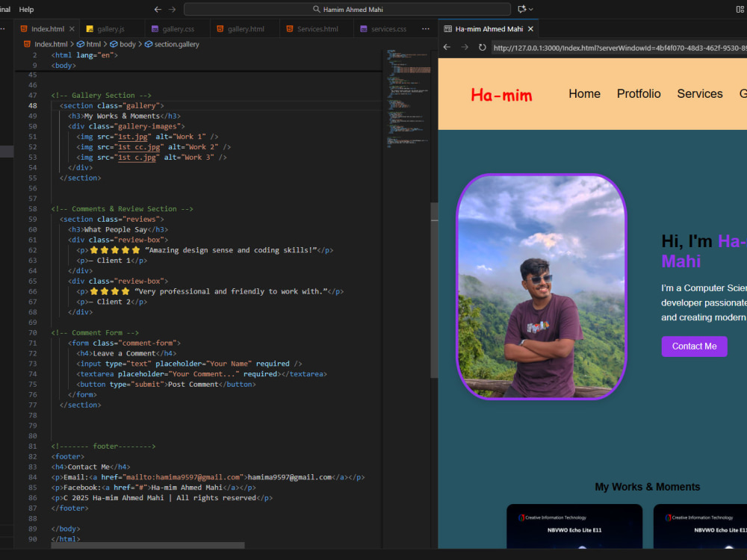
Task: Click the Hamim Ahmed Mahi search bar
Action: tap(347, 9)
